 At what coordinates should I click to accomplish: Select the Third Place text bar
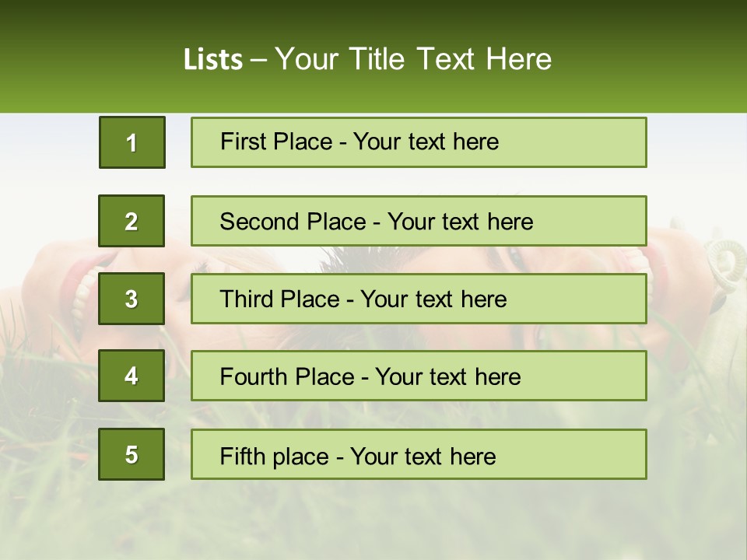(x=419, y=299)
